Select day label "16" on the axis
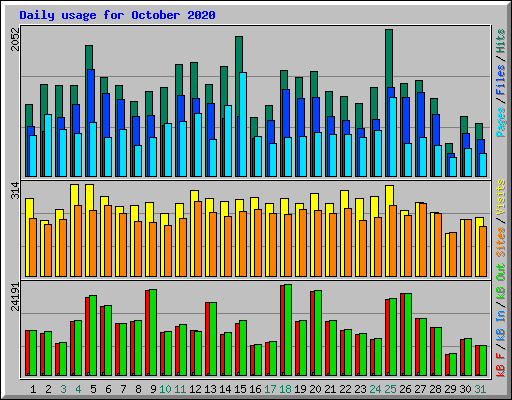 point(255,389)
